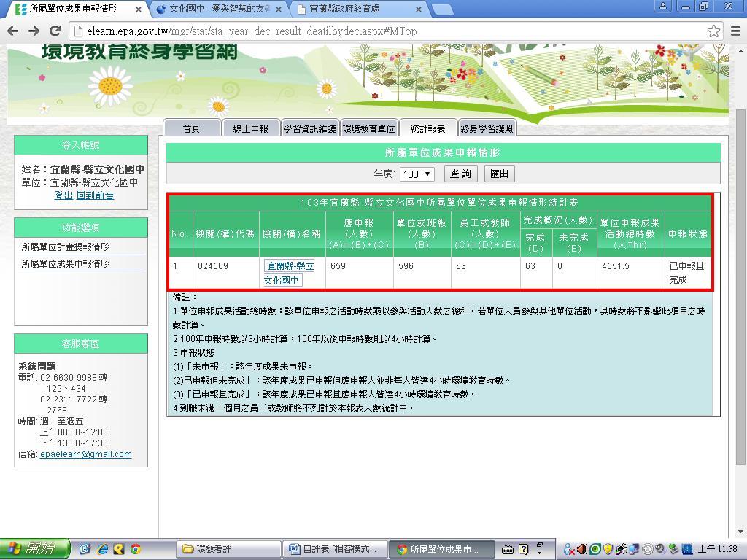Click the browser forward arrow
Image resolution: width=747 pixels, height=560 pixels.
coord(34,31)
